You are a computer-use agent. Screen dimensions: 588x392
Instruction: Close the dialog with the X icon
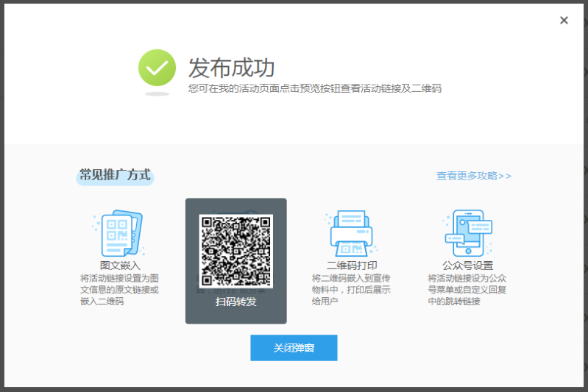click(x=564, y=21)
